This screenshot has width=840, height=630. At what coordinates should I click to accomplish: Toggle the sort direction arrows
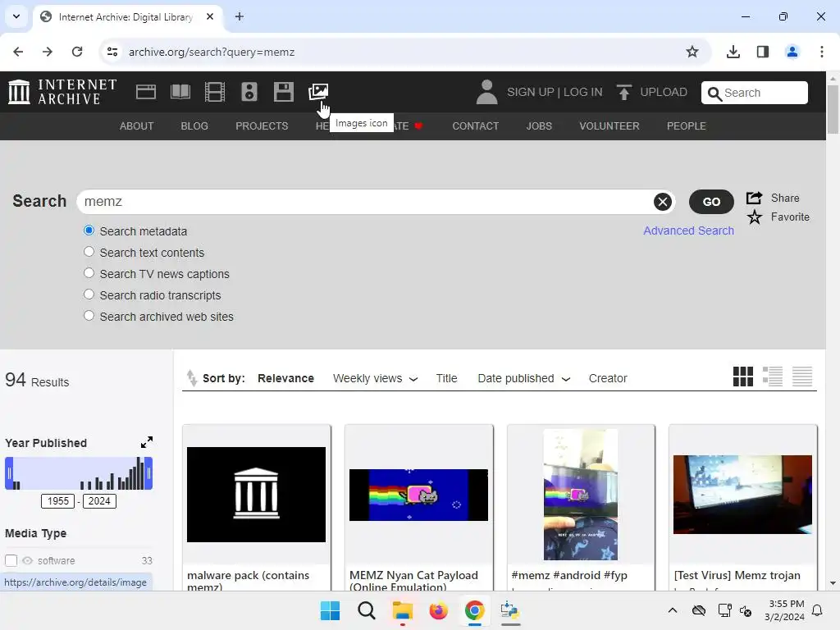[x=191, y=378]
